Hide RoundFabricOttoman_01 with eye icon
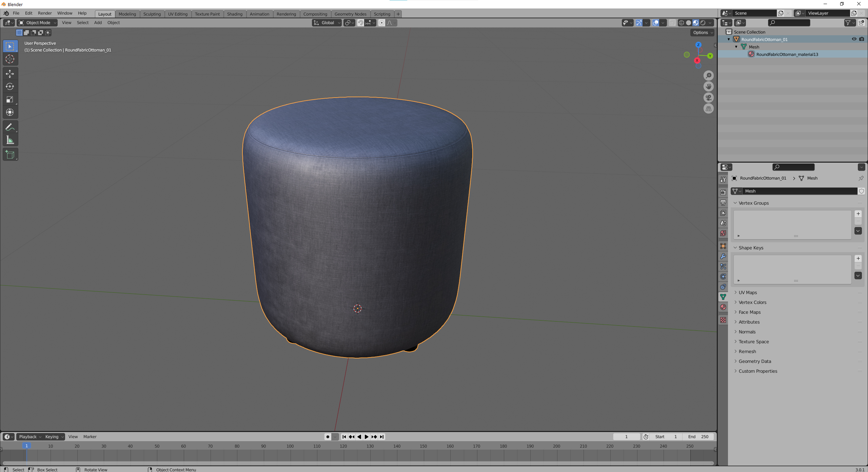 854,39
